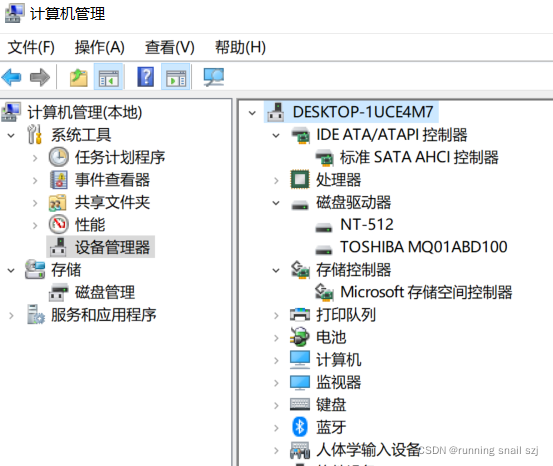Click the blue Back arrow toolbar icon
This screenshot has width=553, height=466.
click(11, 77)
